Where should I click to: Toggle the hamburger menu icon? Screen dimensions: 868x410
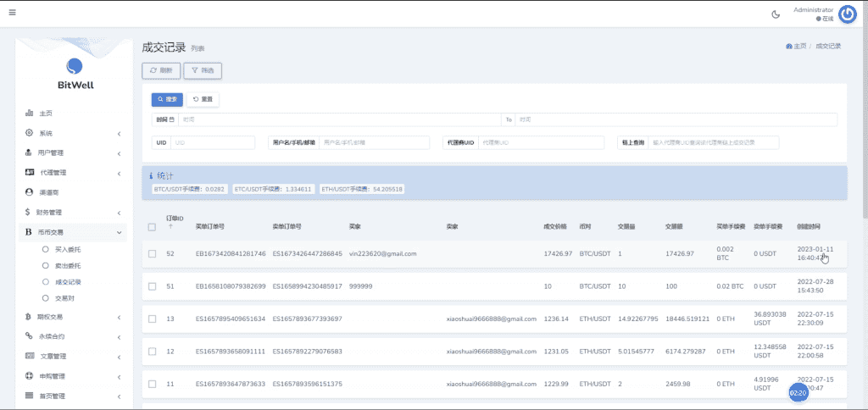[12, 12]
